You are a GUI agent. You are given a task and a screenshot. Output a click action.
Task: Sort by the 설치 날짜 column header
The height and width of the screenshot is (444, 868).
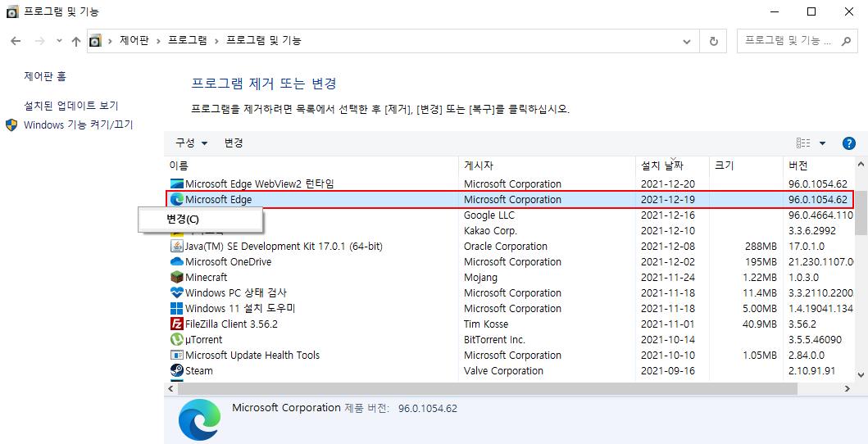point(673,165)
